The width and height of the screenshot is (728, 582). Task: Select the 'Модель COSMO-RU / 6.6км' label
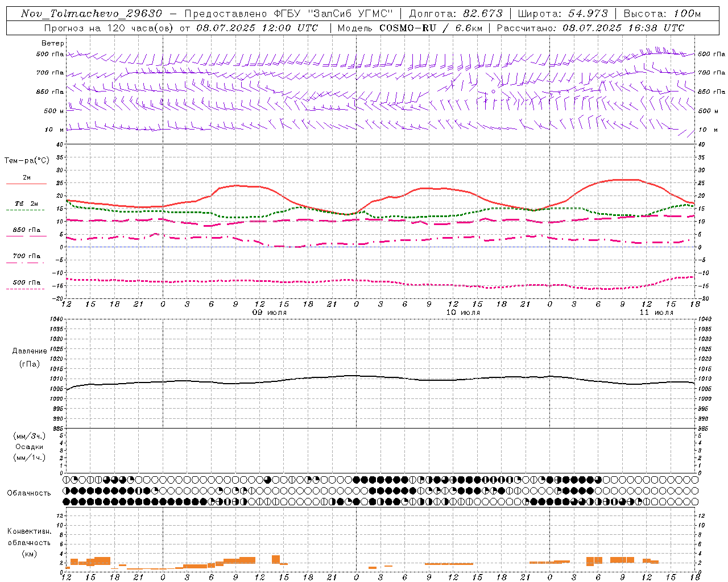point(410,28)
